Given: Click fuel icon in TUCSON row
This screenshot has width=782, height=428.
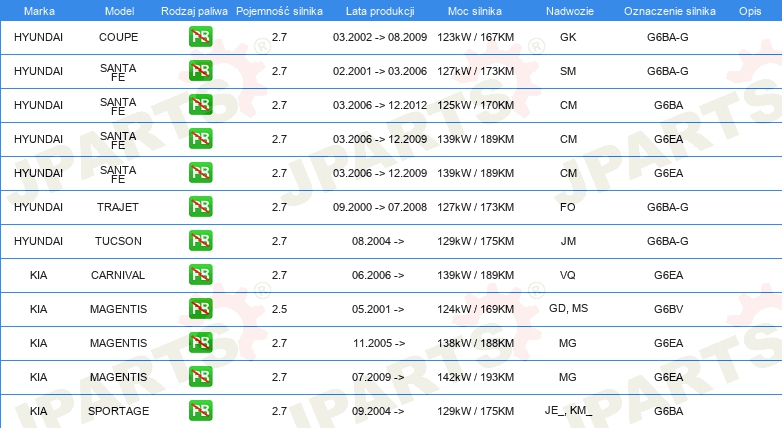Looking at the screenshot, I should tap(200, 240).
